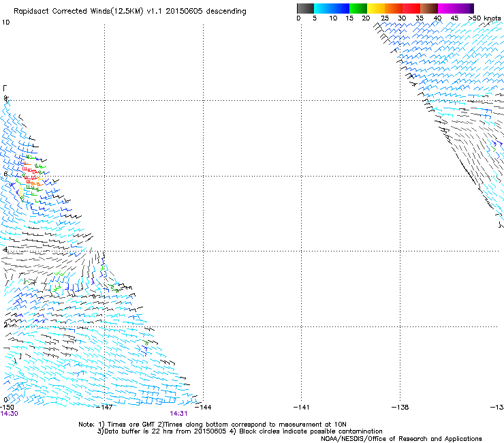The width and height of the screenshot is (504, 443).
Task: Click the '20150605 descending' part of the title
Action: [x=206, y=12]
